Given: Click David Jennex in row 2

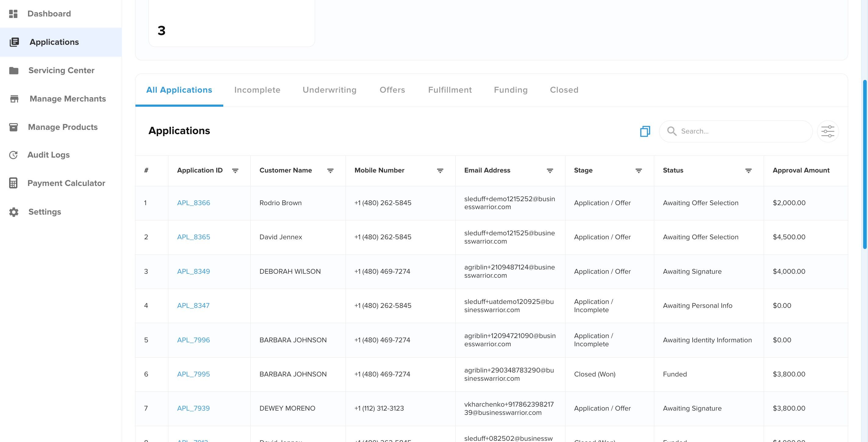Looking at the screenshot, I should 281,237.
